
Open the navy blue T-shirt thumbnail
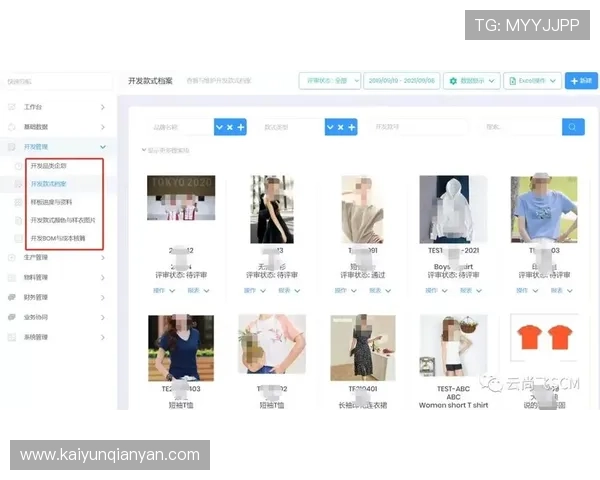(181, 348)
